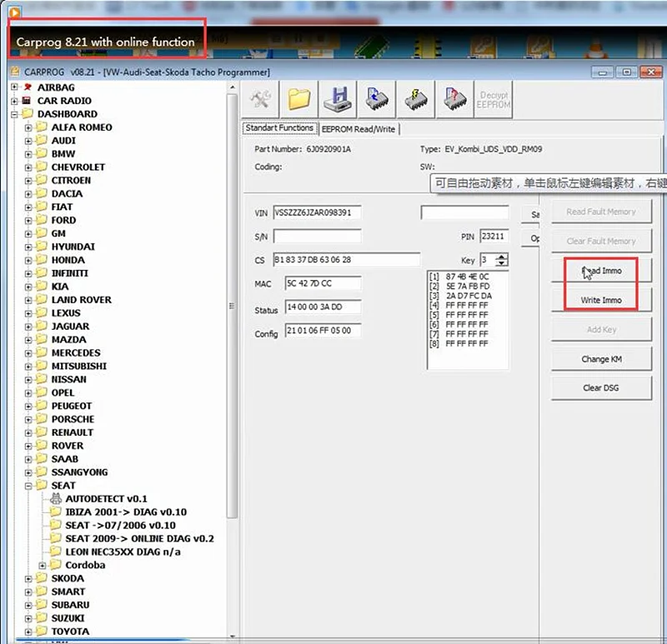Click the partially hidden Sa button

pyautogui.click(x=530, y=215)
